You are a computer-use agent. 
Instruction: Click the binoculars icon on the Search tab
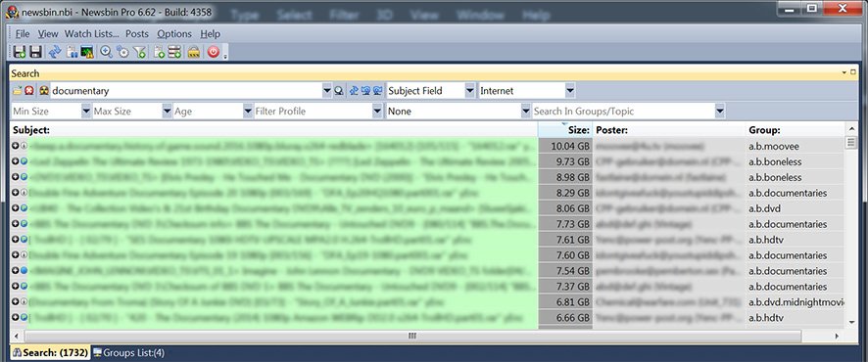point(18,352)
